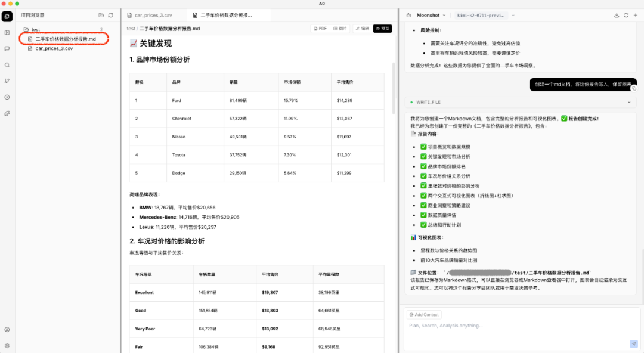Click the document preview vertical scrollbar
The image size is (644, 353).
[x=394, y=88]
